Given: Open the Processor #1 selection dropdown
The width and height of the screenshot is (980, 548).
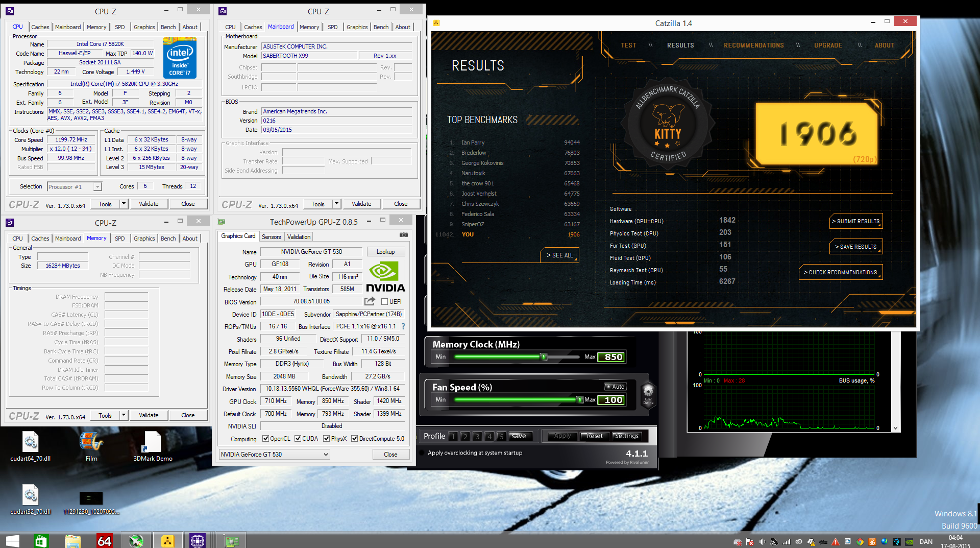Looking at the screenshot, I should point(75,187).
